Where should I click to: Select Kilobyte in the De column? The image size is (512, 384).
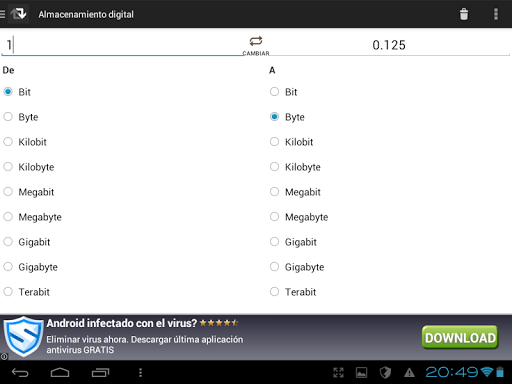click(29, 167)
